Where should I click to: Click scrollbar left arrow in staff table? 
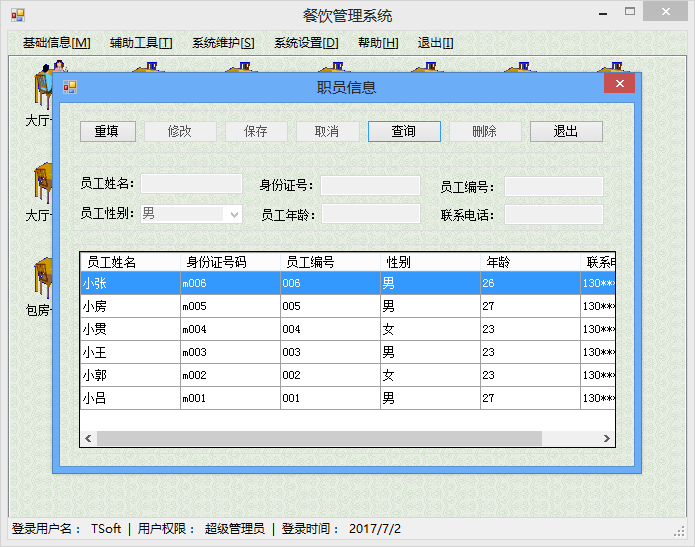tap(88, 438)
